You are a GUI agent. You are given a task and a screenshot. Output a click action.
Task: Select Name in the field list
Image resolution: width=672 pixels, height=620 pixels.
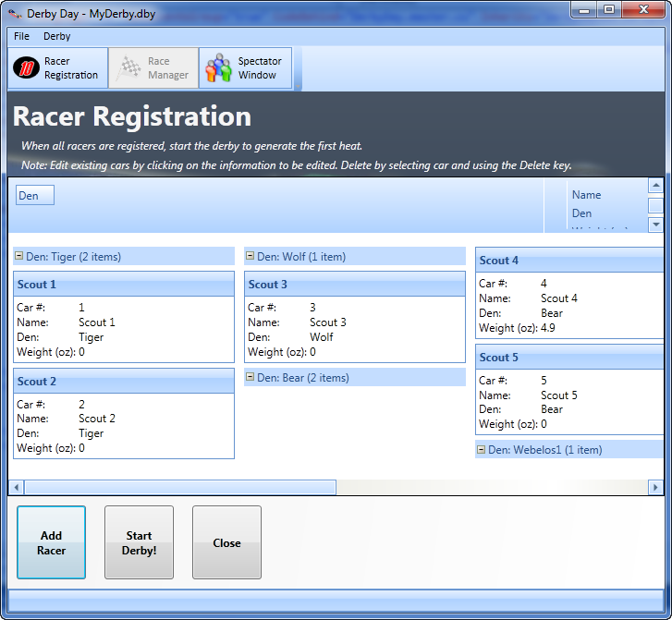(586, 195)
